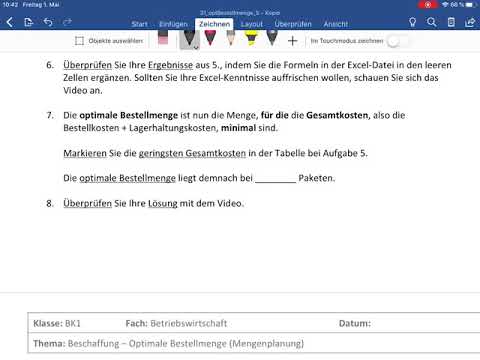Screen dimensions: 480x360
Task: Open the Einfügen tab
Action: 173,24
